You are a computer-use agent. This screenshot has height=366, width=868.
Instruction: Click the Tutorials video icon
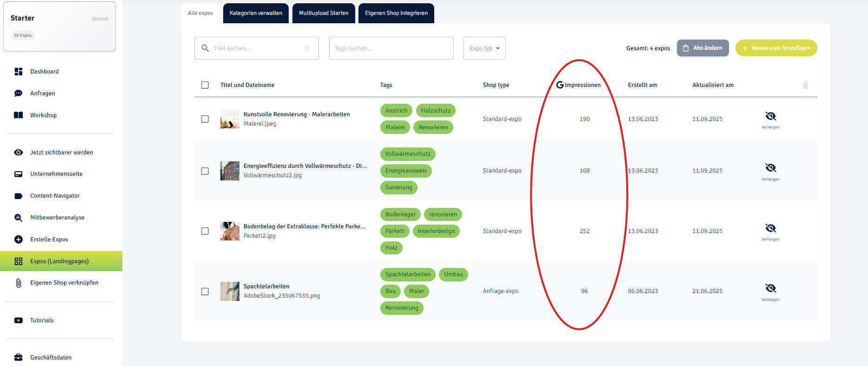[19, 320]
